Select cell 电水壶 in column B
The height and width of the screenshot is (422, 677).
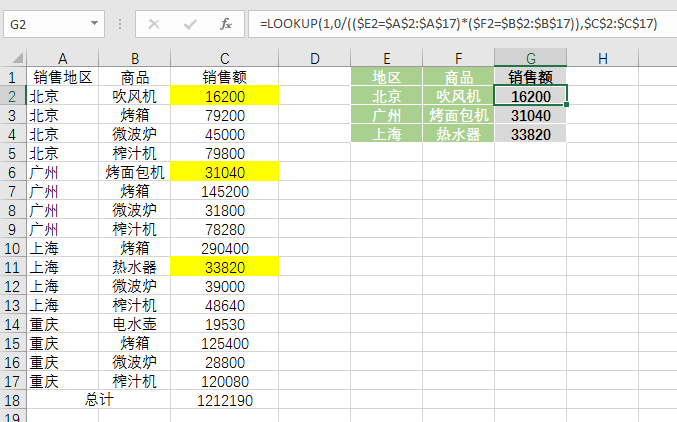pyautogui.click(x=135, y=324)
